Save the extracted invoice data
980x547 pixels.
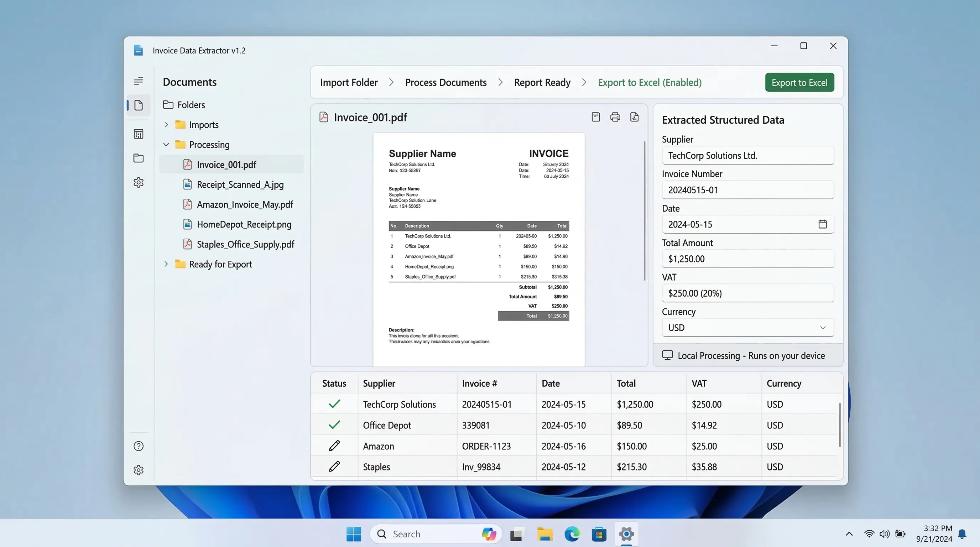(596, 117)
